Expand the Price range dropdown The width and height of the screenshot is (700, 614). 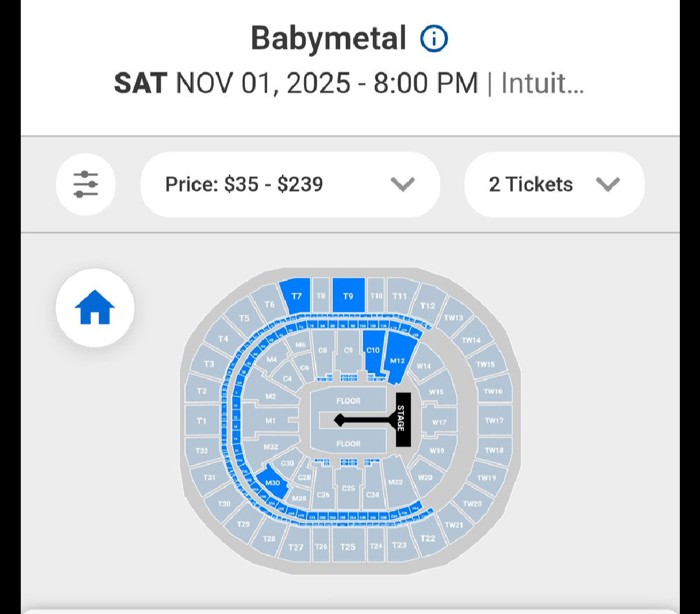click(x=290, y=185)
